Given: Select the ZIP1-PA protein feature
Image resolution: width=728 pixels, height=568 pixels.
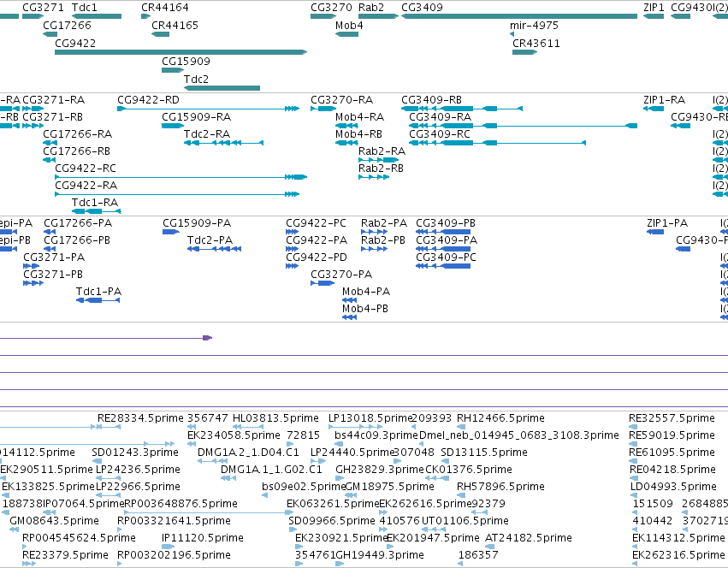Looking at the screenshot, I should pyautogui.click(x=655, y=232).
